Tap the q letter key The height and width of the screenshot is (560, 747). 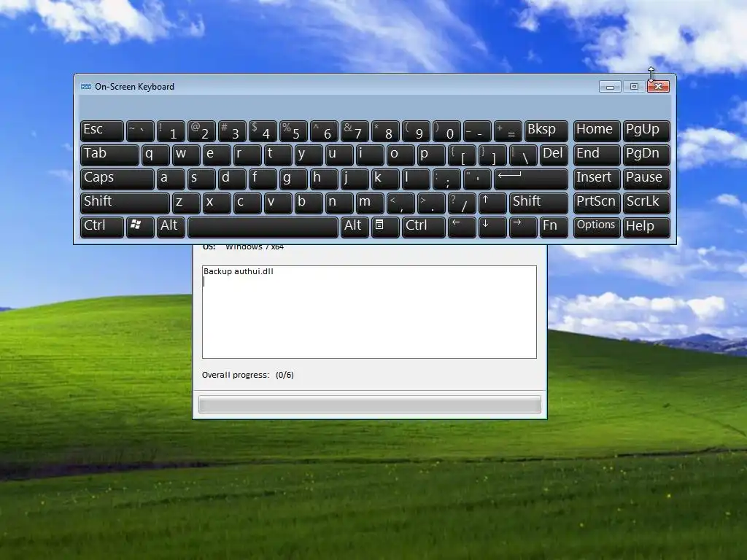(x=155, y=155)
